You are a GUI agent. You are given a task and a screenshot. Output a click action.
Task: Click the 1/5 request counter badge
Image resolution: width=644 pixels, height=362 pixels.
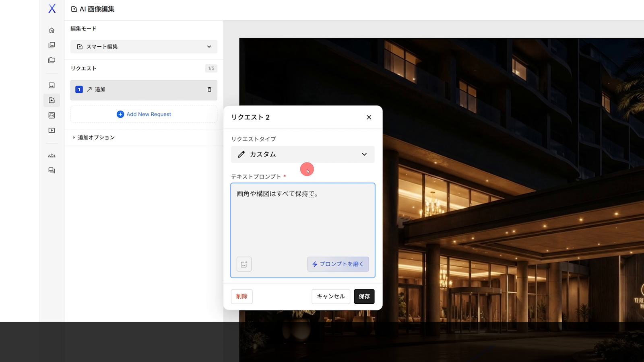211,68
